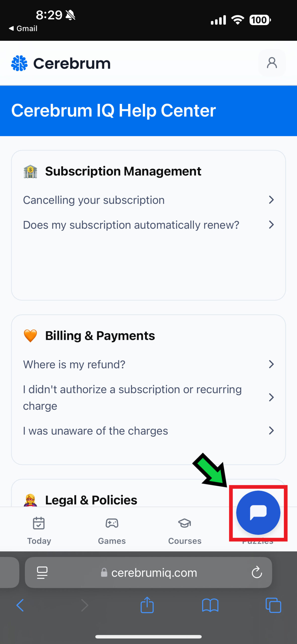297x644 pixels.
Task: Open the blue chat bubble widget
Action: 258,512
